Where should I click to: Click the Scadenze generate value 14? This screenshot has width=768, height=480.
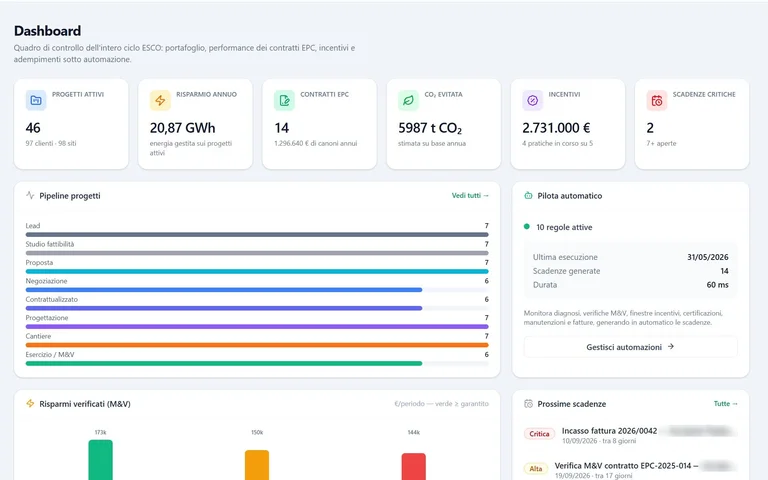click(724, 271)
